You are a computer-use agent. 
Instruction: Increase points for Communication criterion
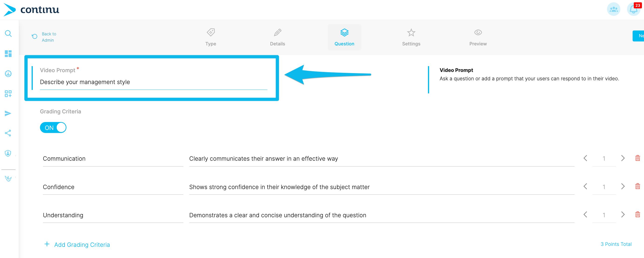point(623,158)
